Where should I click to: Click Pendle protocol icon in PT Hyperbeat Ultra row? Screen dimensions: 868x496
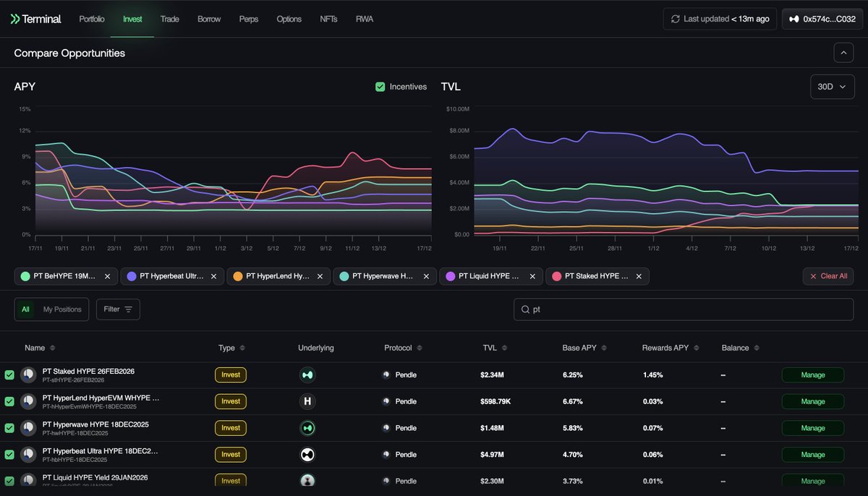(387, 455)
